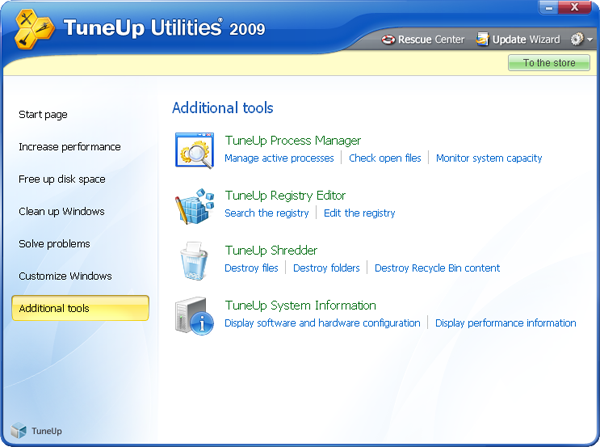Click the TuneUp Process Manager magnifier icon
This screenshot has height=447, width=600.
(194, 150)
